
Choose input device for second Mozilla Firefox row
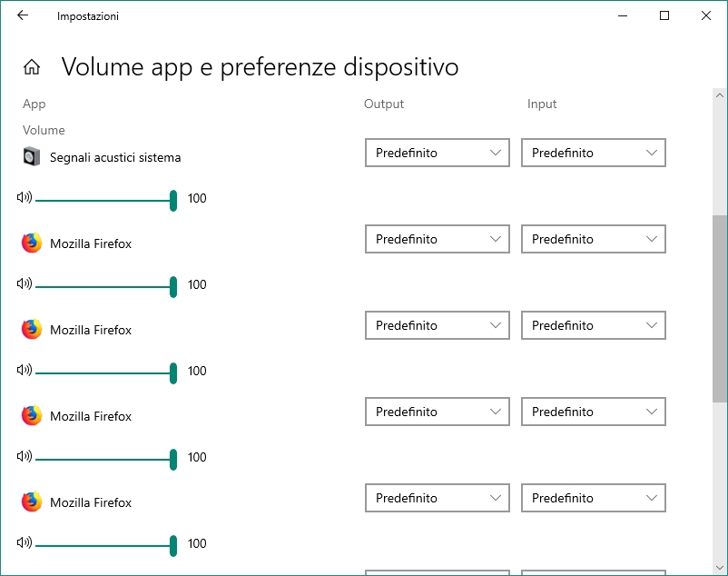click(594, 325)
